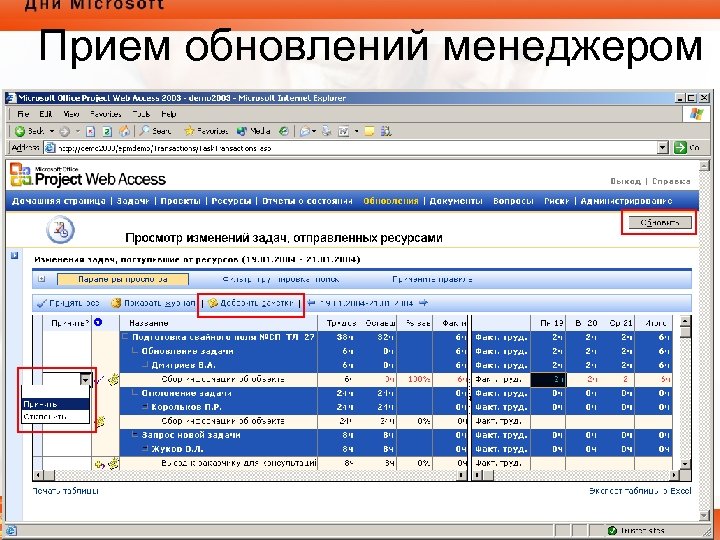This screenshot has height=540, width=720.
Task: Click the grid vertical scrollbar down arrow
Action: (685, 464)
